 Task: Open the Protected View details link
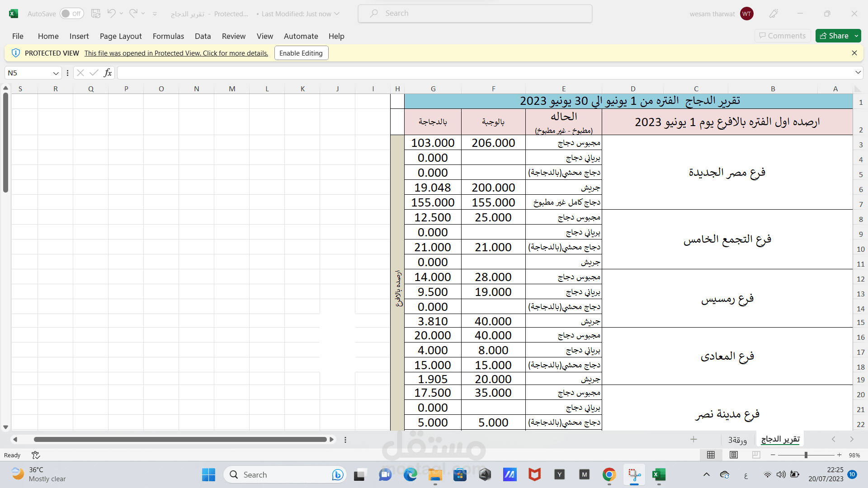click(x=176, y=53)
